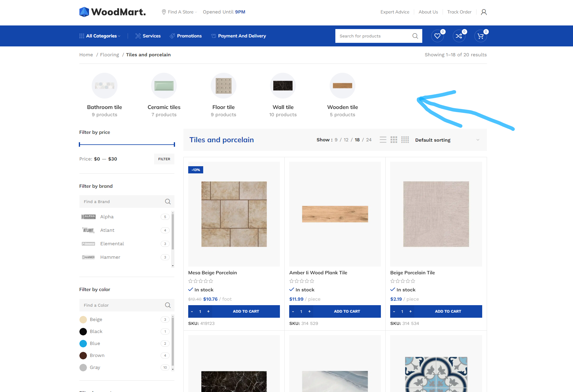Go to Flooring breadcrumb

109,55
